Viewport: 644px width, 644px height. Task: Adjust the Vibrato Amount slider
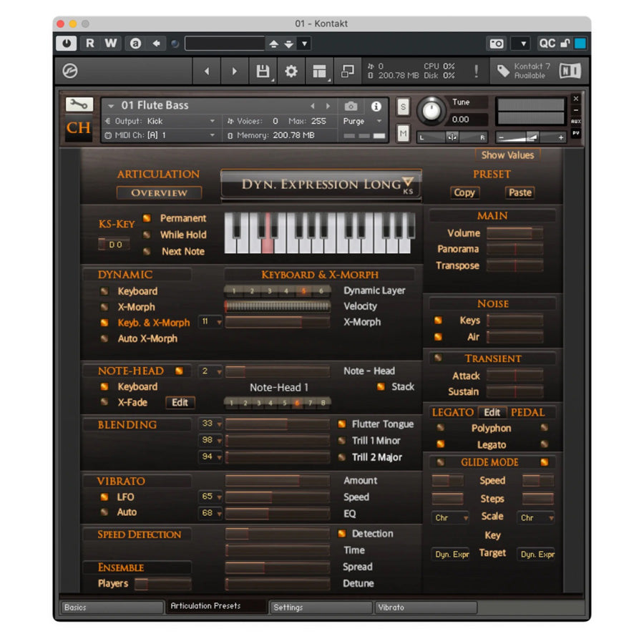278,481
